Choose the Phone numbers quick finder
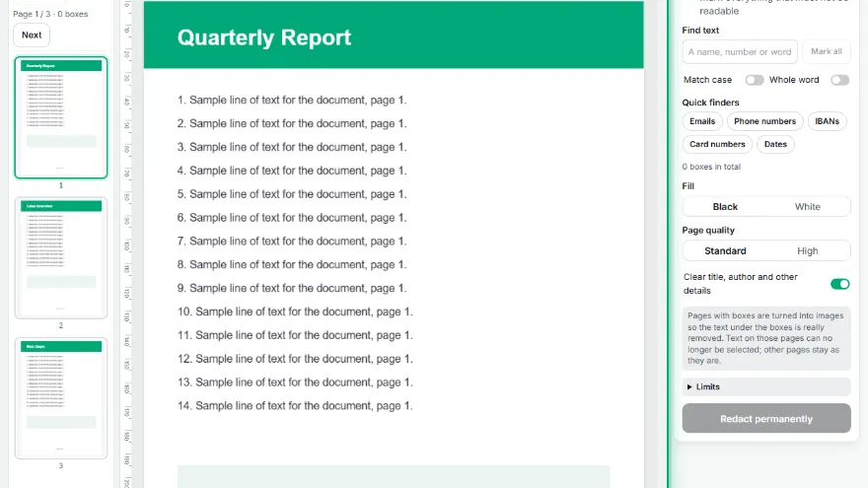868x488 pixels. [x=764, y=121]
